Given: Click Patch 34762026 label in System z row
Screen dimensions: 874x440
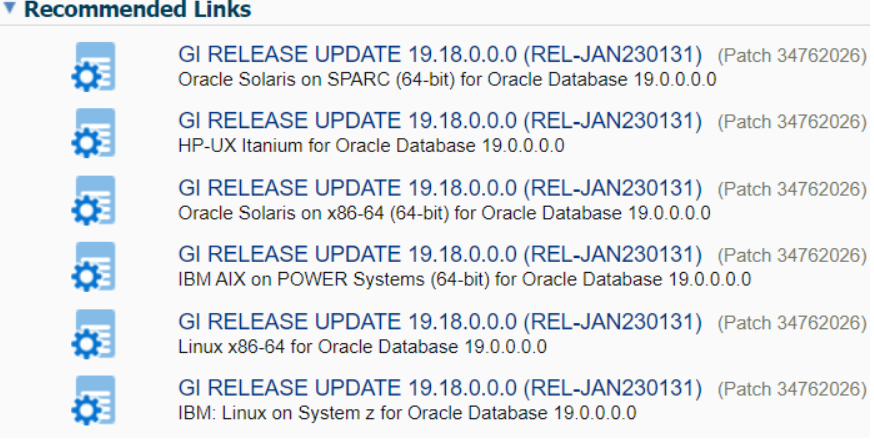Looking at the screenshot, I should click(792, 389).
